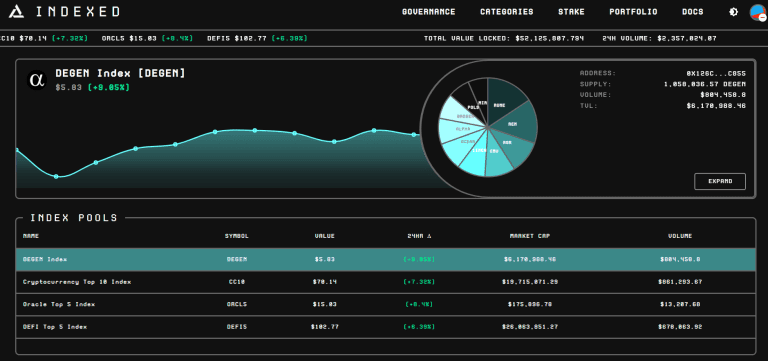Viewport: 768px width, 361px height.
Task: Sort by the Market Cap column header
Action: pos(530,236)
